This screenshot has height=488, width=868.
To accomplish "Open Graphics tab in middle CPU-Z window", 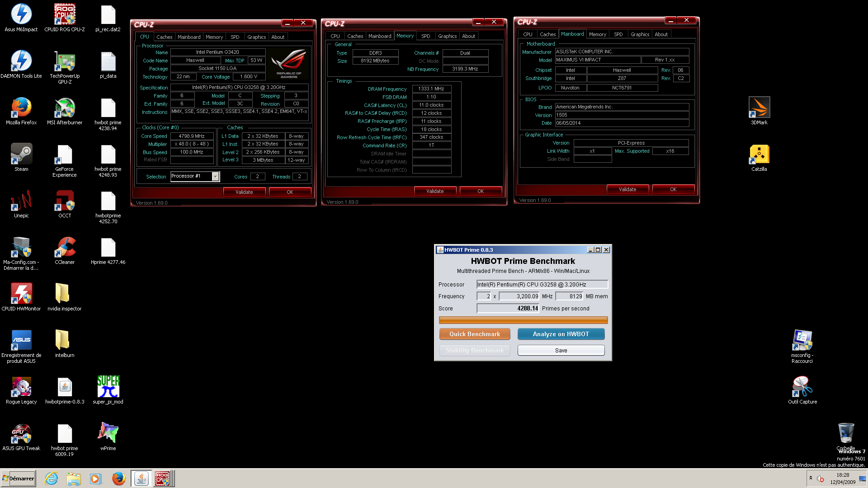I will [448, 36].
